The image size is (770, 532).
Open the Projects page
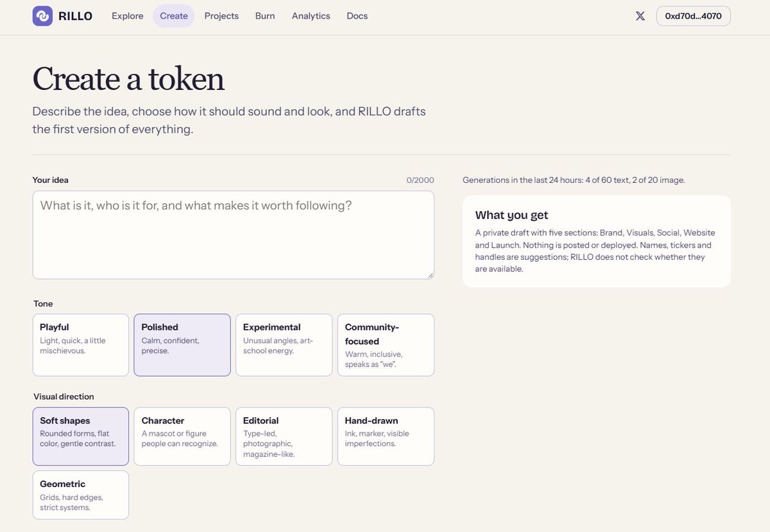pyautogui.click(x=221, y=16)
